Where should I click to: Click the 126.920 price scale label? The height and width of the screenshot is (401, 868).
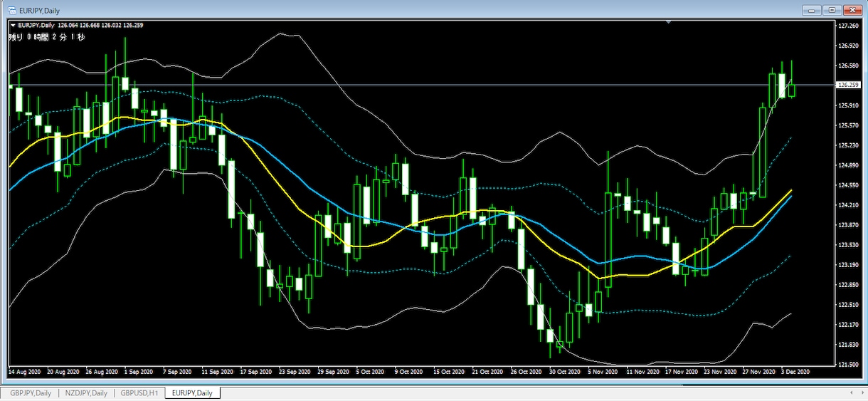pyautogui.click(x=848, y=46)
